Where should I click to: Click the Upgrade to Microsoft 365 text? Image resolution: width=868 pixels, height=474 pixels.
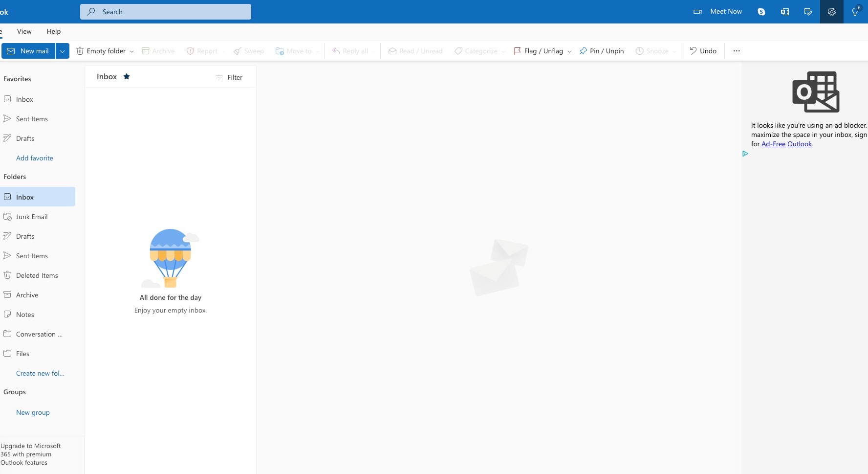point(31,454)
